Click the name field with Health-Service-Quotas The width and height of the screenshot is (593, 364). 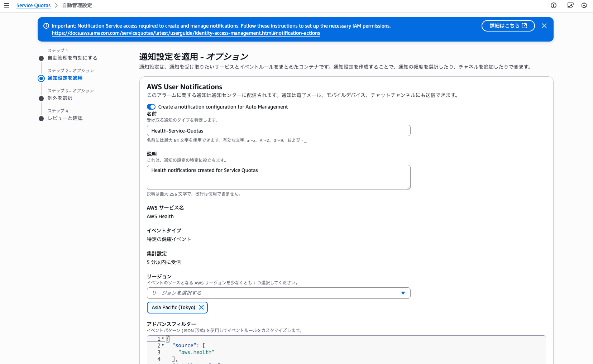tap(278, 131)
